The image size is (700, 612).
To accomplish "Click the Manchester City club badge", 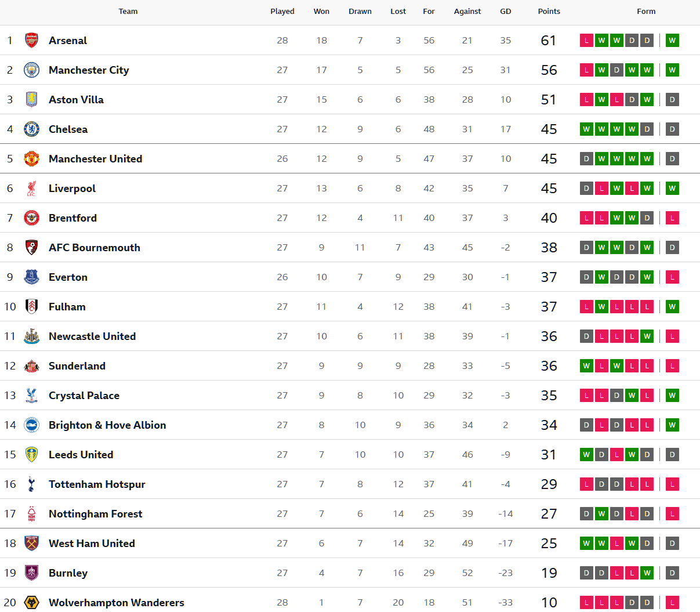I will point(31,70).
